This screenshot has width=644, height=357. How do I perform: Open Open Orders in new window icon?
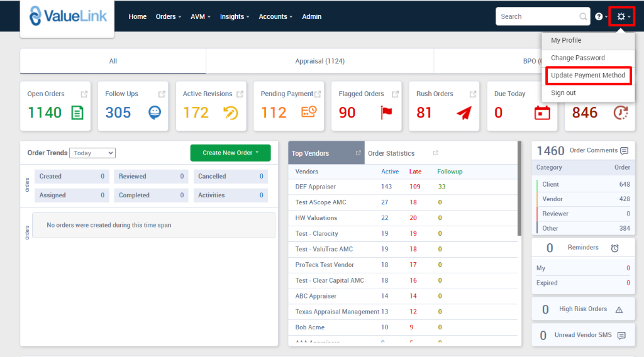(x=84, y=94)
